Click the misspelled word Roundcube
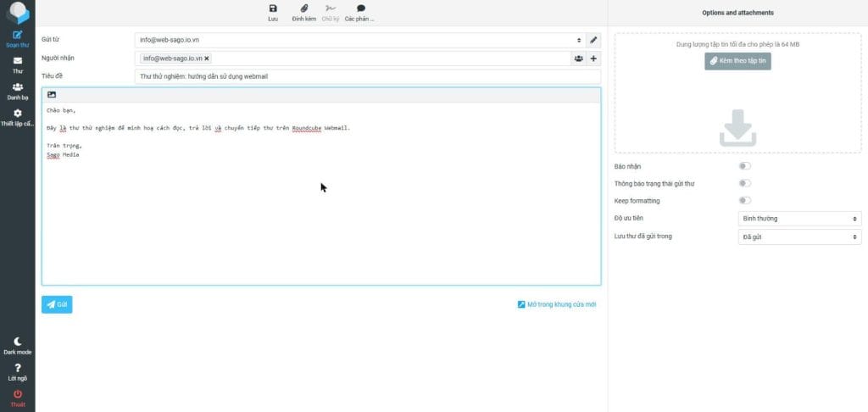The height and width of the screenshot is (412, 868). click(307, 128)
